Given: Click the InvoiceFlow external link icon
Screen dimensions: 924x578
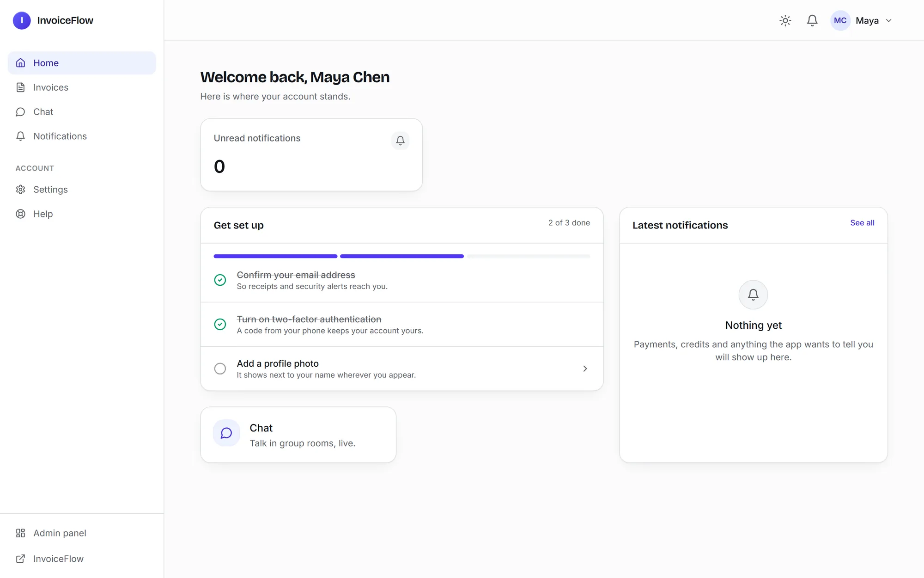Looking at the screenshot, I should click(x=20, y=559).
